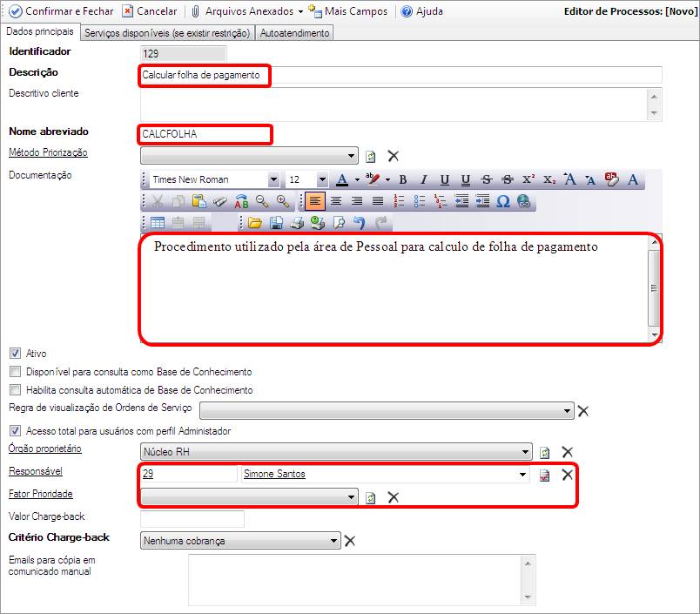
Task: Open the Órgão proprietário dropdown
Action: 525,452
